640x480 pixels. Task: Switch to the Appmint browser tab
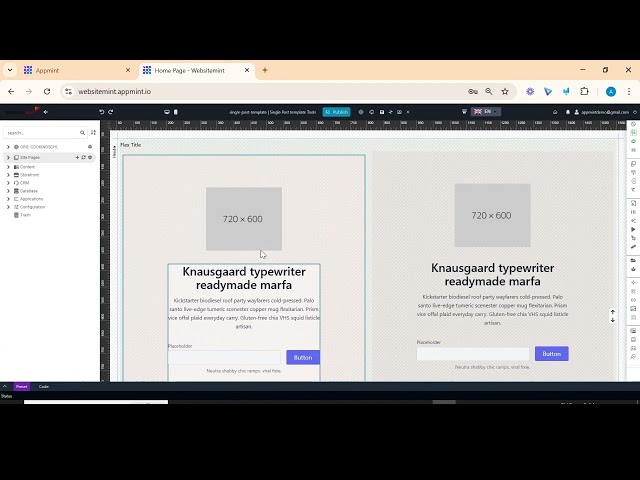click(x=76, y=70)
